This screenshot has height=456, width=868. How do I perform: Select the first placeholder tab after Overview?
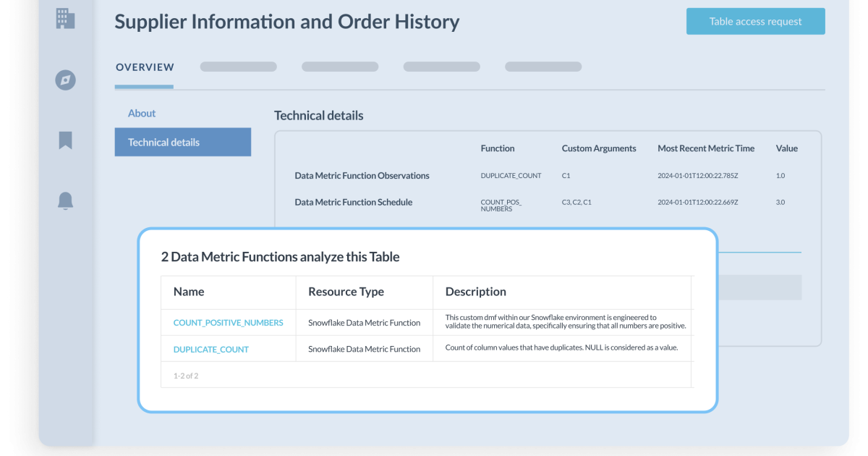[x=238, y=67]
